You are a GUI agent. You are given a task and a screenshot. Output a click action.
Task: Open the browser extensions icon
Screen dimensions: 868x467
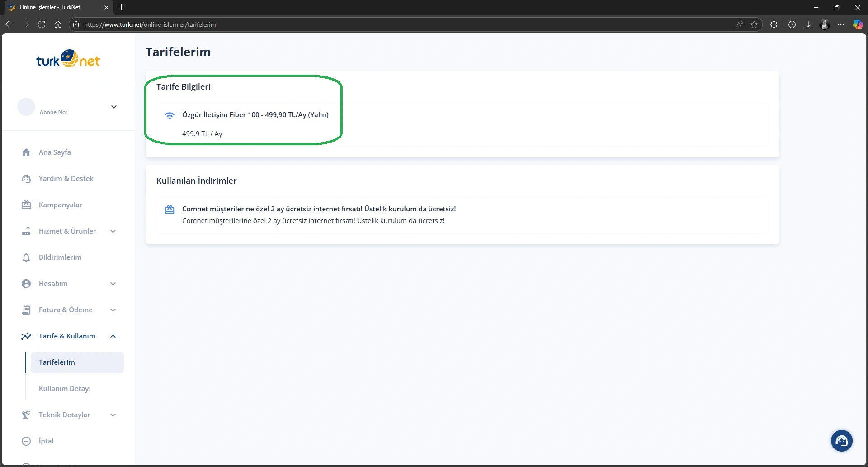pos(774,24)
